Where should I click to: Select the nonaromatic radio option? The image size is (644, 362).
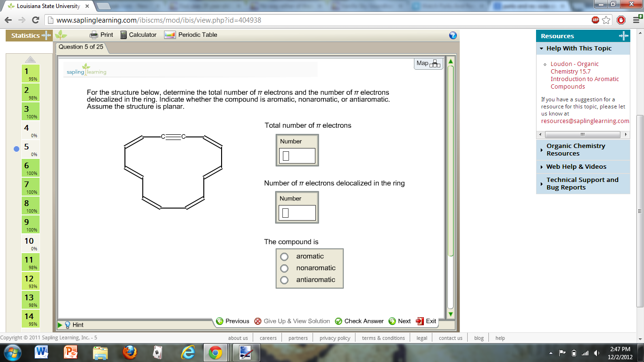click(x=284, y=268)
